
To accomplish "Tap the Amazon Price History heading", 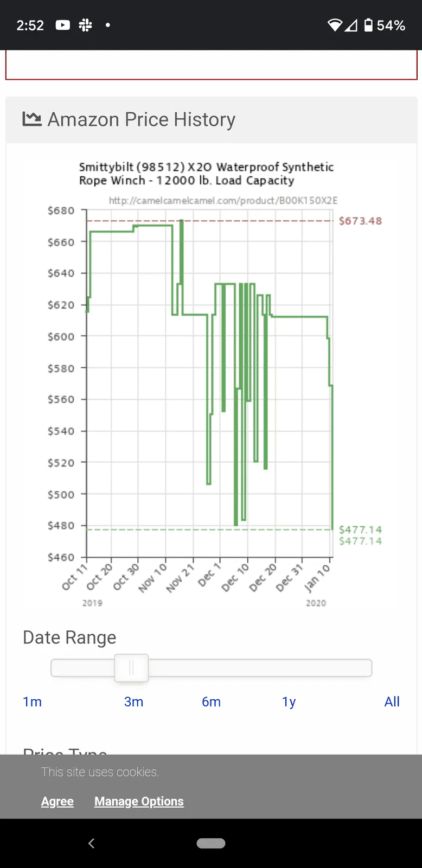I will coord(142,119).
